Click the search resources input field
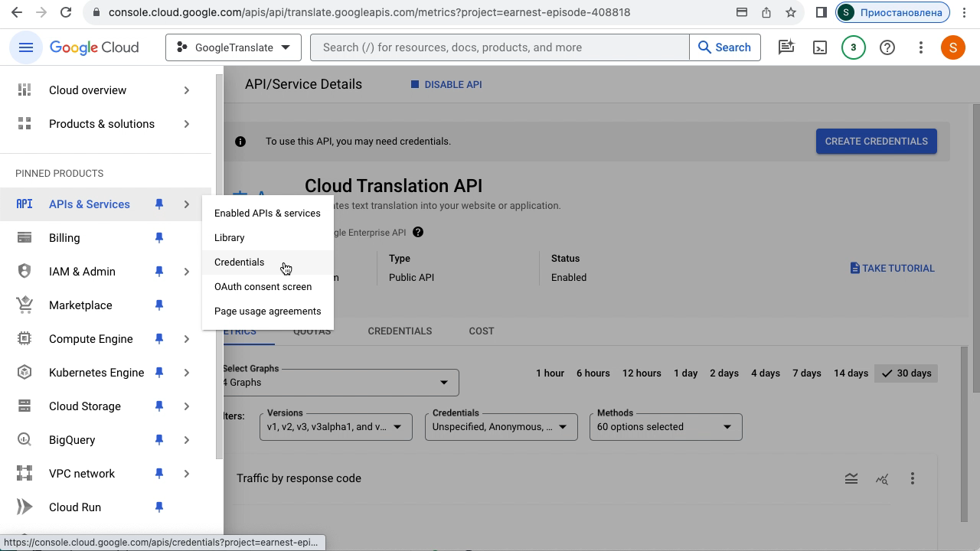 click(x=499, y=47)
